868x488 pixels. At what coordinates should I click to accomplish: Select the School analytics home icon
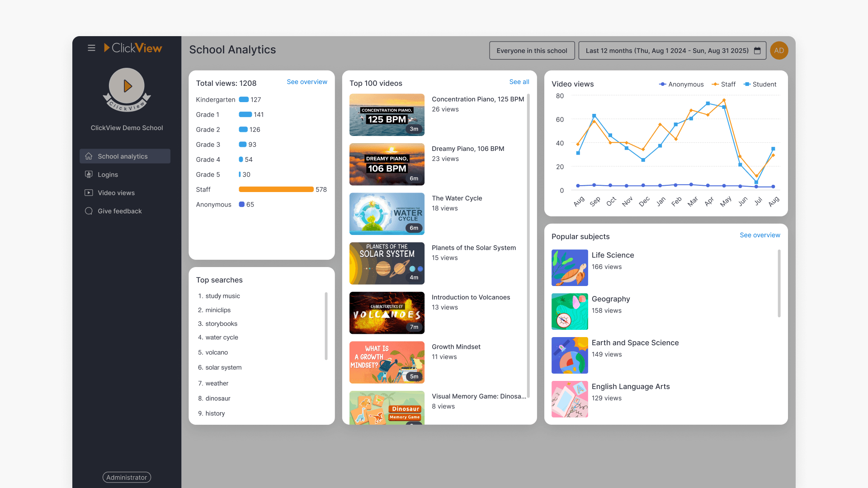[x=89, y=156]
